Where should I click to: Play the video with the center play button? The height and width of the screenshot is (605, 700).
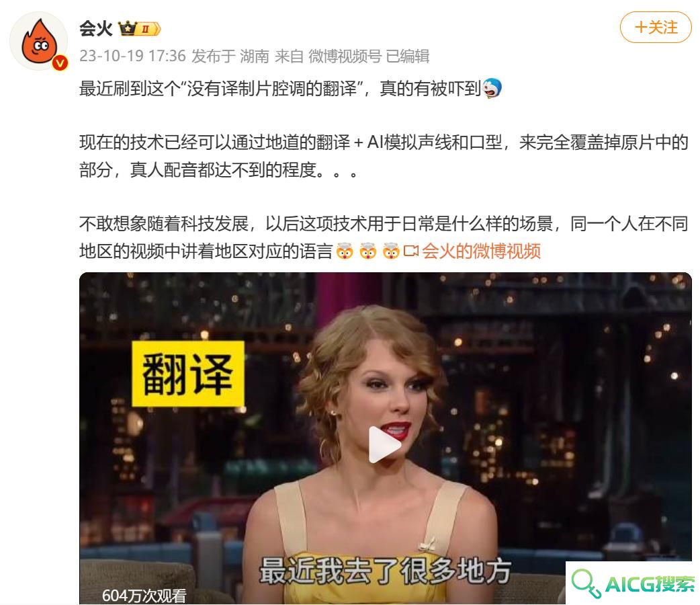point(384,444)
